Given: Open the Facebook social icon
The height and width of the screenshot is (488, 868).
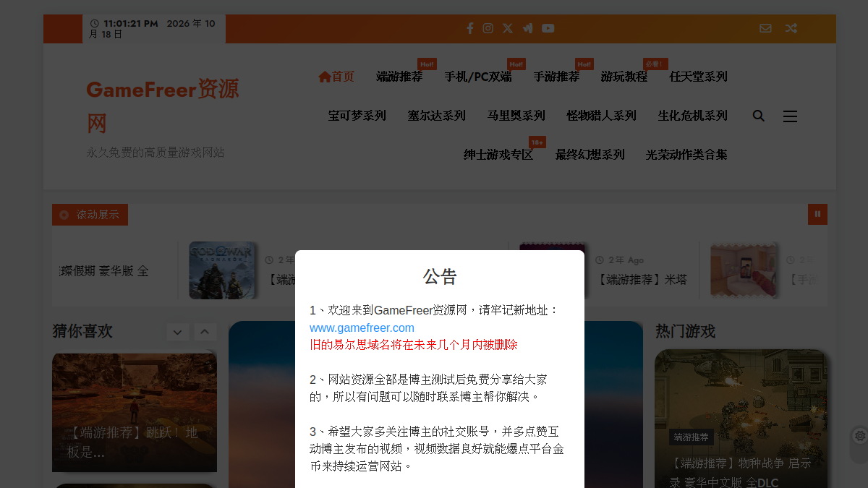Looking at the screenshot, I should (469, 28).
